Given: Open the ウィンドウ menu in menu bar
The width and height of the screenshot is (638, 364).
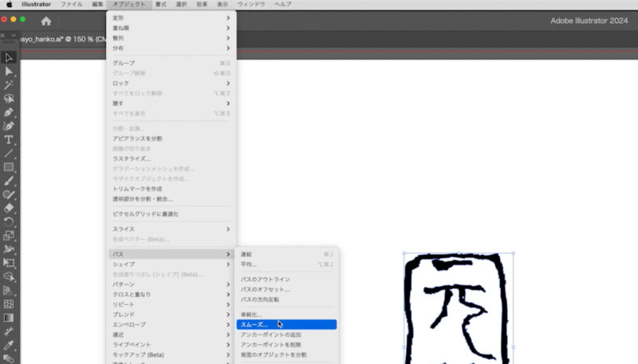Looking at the screenshot, I should pyautogui.click(x=251, y=5).
